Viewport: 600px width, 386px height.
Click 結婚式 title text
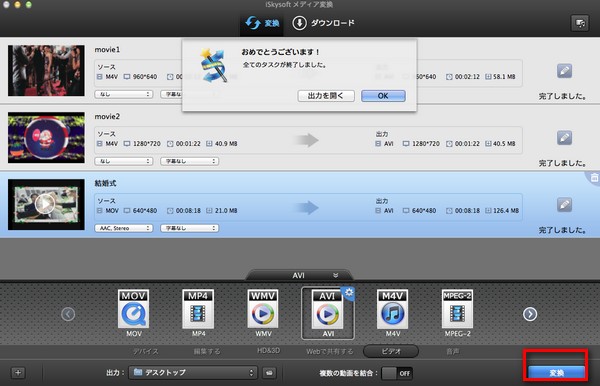tap(105, 184)
